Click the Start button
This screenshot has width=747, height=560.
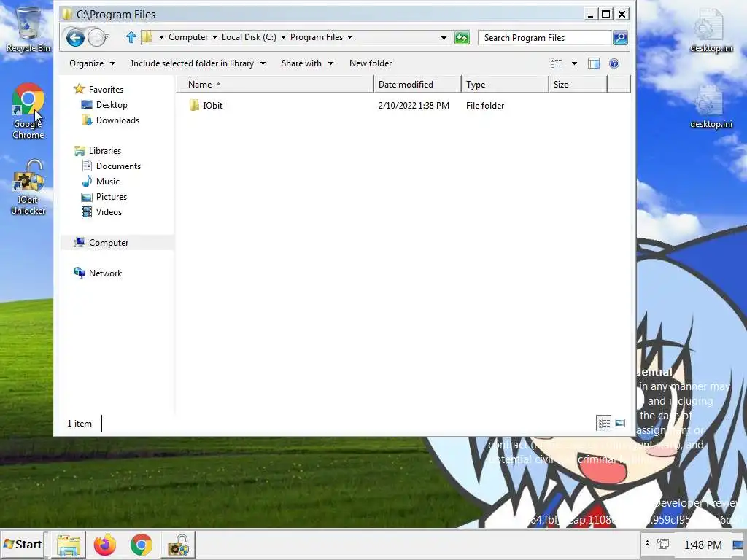pyautogui.click(x=23, y=544)
